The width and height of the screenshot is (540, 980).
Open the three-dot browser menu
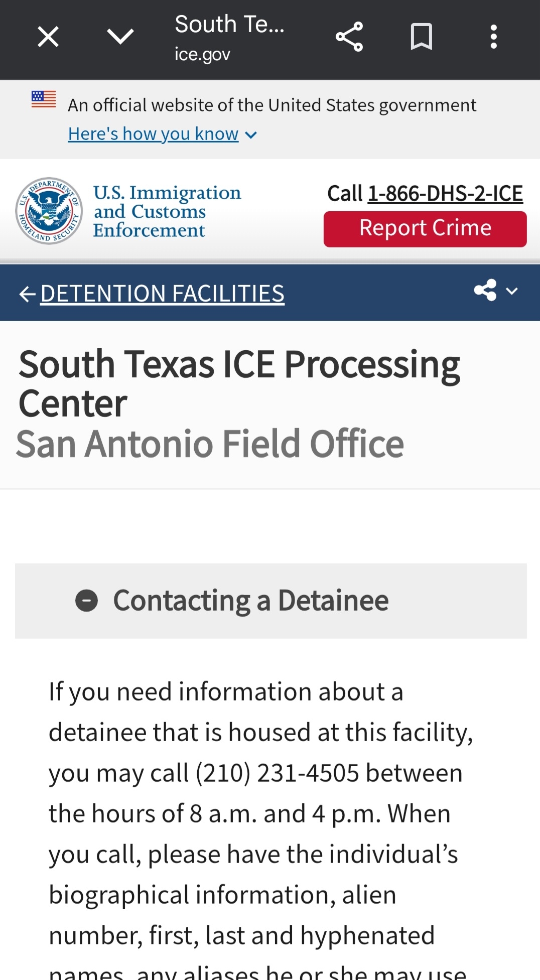point(493,37)
